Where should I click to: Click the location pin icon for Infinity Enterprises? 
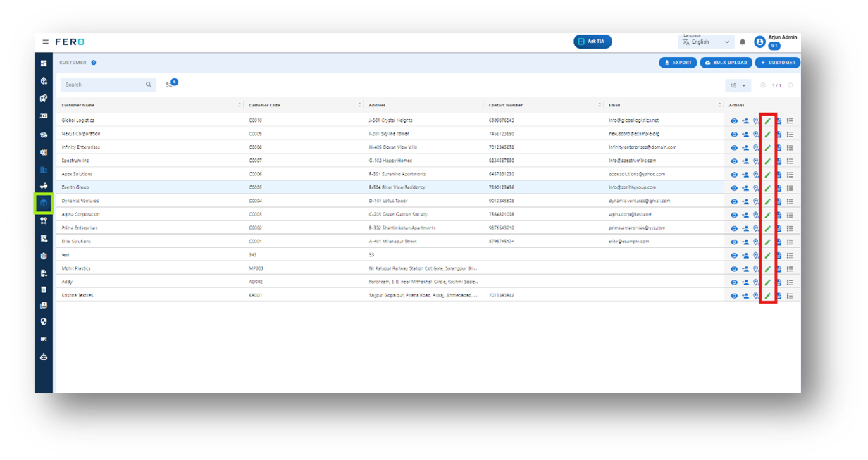(x=756, y=148)
